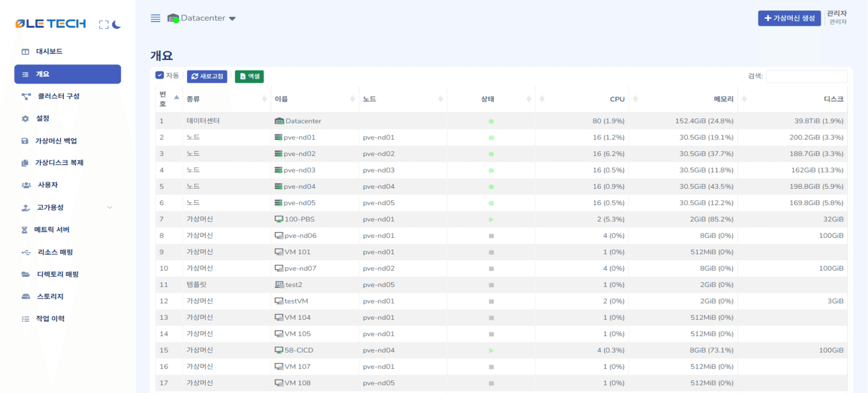
Task: Toggle the 자동 auto-refresh checkbox
Action: click(159, 75)
